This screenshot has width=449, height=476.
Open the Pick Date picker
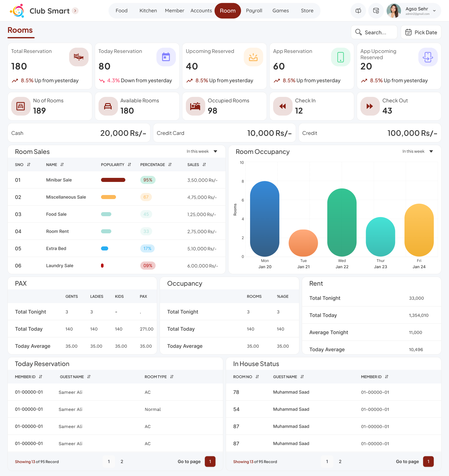421,32
